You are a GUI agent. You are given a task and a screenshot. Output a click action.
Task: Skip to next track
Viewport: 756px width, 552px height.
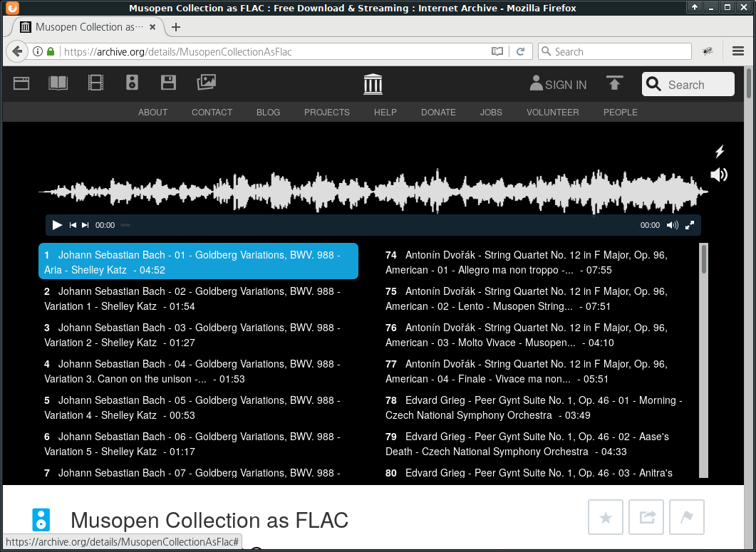click(x=86, y=225)
